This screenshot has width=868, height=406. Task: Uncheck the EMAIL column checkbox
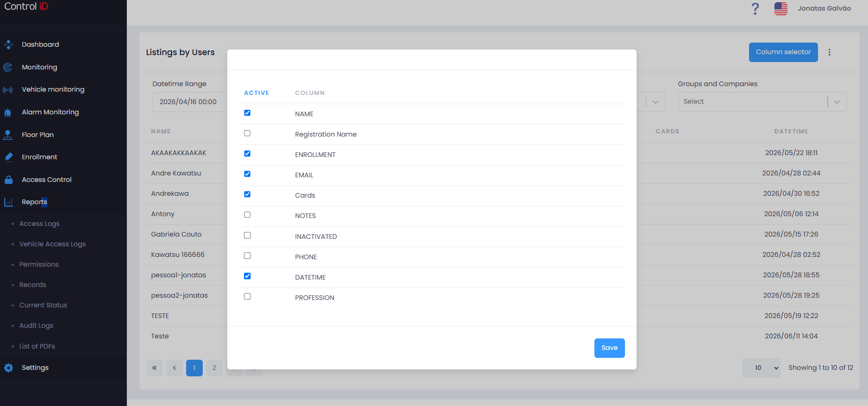click(x=247, y=174)
